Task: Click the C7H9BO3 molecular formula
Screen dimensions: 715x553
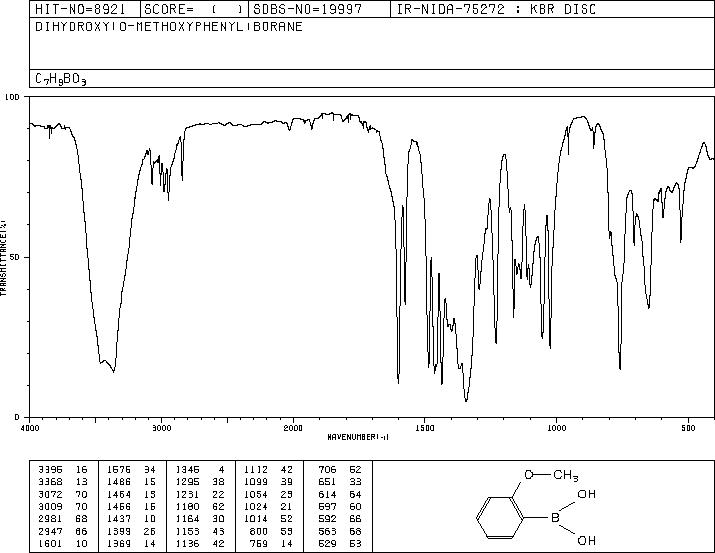Action: (x=61, y=79)
